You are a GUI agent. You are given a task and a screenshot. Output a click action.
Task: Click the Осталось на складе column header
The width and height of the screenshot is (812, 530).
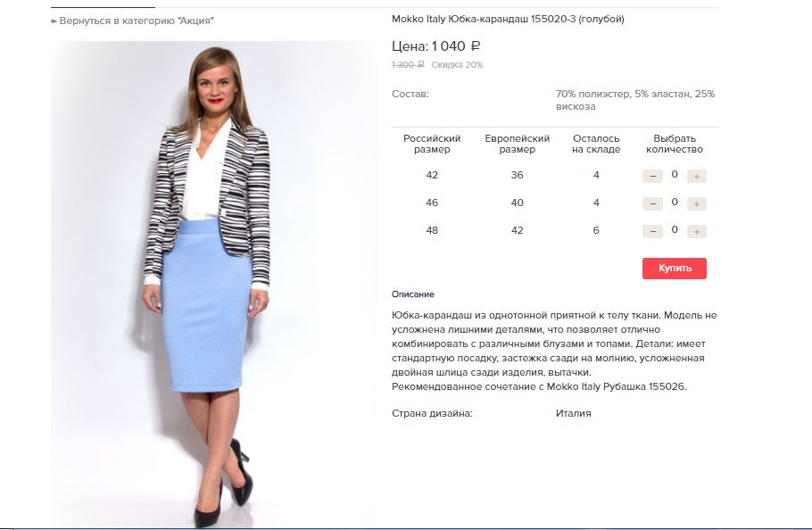[x=596, y=144]
